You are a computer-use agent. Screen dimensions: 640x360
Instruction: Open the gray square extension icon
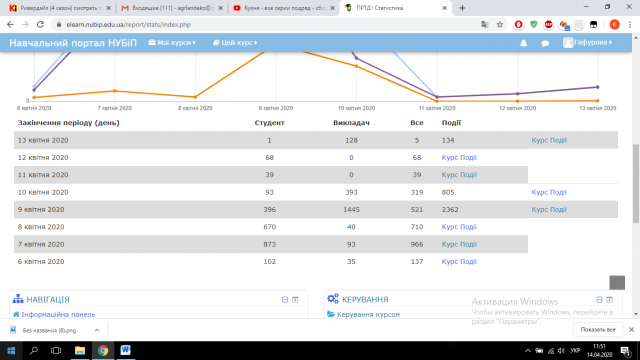click(578, 24)
